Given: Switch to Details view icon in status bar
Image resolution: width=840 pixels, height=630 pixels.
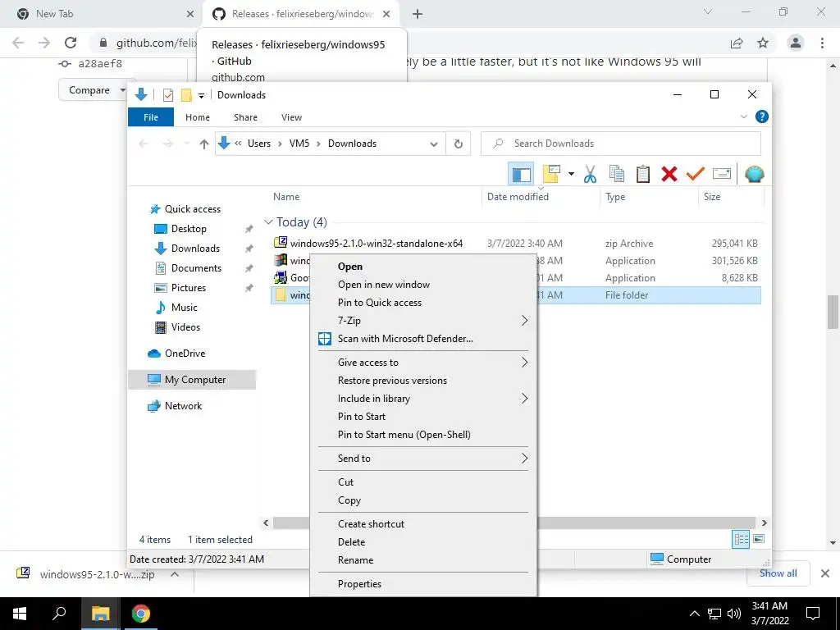Looking at the screenshot, I should pyautogui.click(x=741, y=539).
